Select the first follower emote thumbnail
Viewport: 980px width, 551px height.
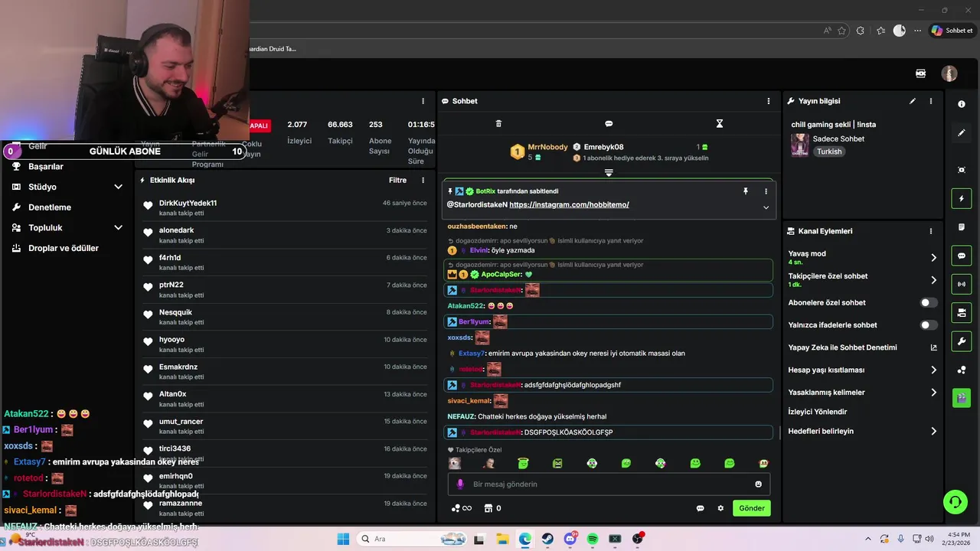455,464
